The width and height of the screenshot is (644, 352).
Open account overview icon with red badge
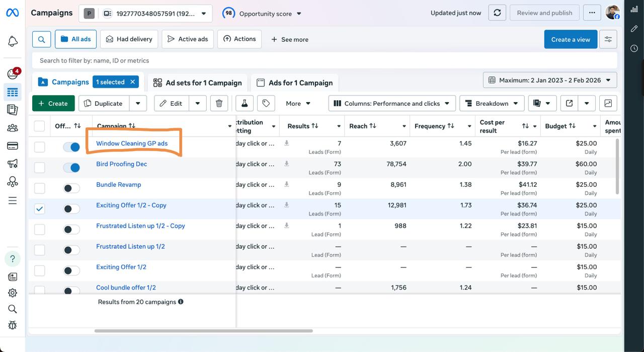13,74
